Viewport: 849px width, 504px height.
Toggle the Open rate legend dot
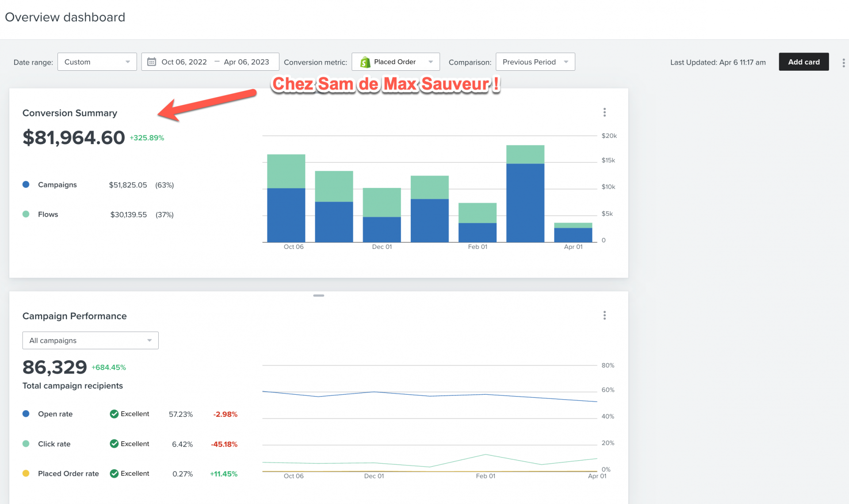[x=26, y=414]
